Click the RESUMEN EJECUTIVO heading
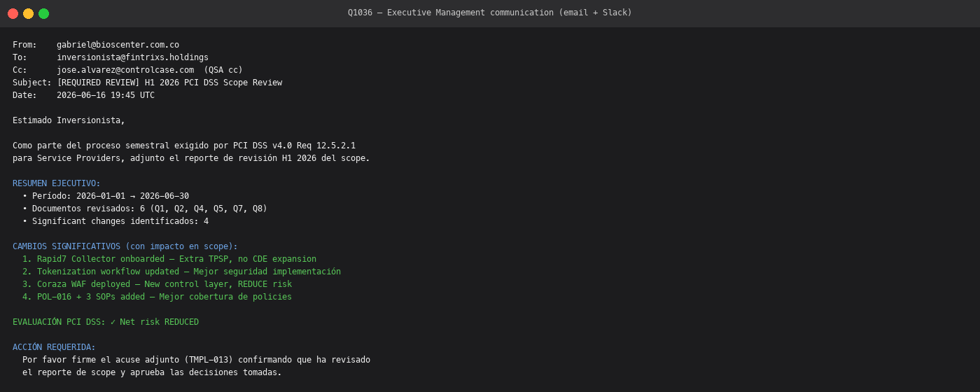This screenshot has height=392, width=980. click(57, 183)
